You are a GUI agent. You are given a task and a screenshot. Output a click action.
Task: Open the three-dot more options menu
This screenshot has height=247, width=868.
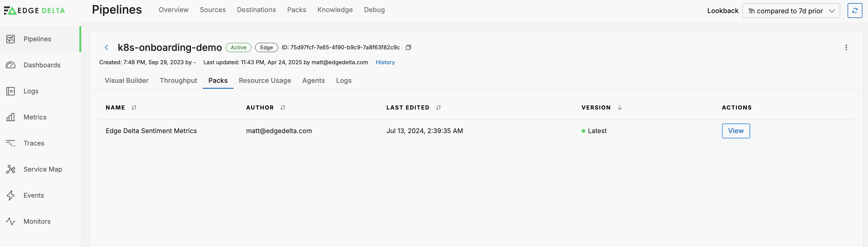(846, 47)
